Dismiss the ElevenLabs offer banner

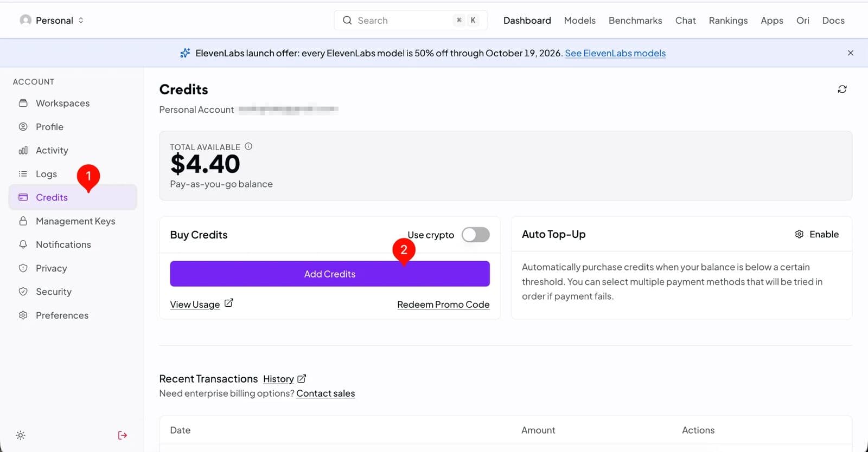coord(851,53)
